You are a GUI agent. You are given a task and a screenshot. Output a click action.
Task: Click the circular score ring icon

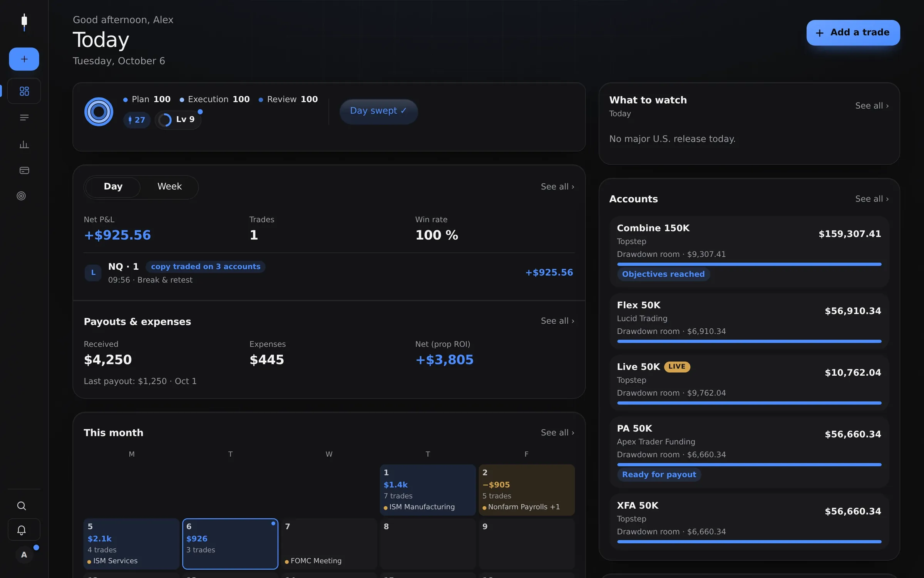point(99,112)
